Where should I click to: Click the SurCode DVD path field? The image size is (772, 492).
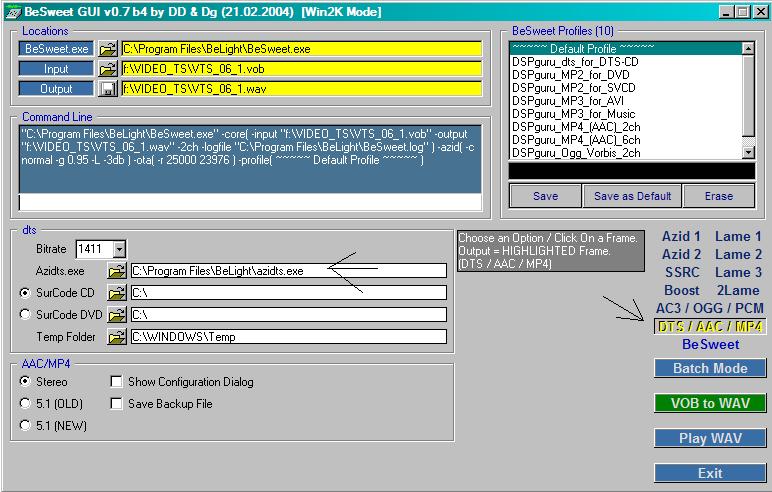289,314
